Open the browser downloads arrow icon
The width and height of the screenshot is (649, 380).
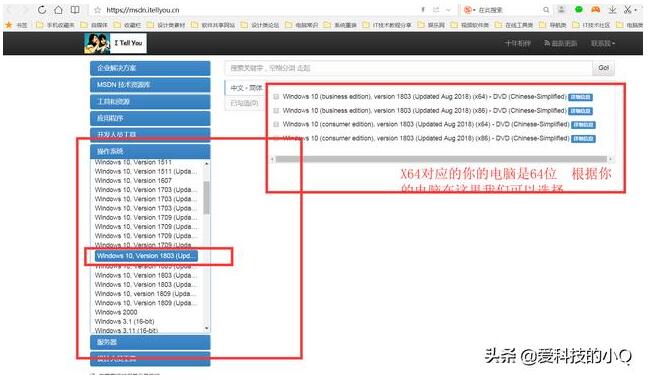click(x=613, y=10)
